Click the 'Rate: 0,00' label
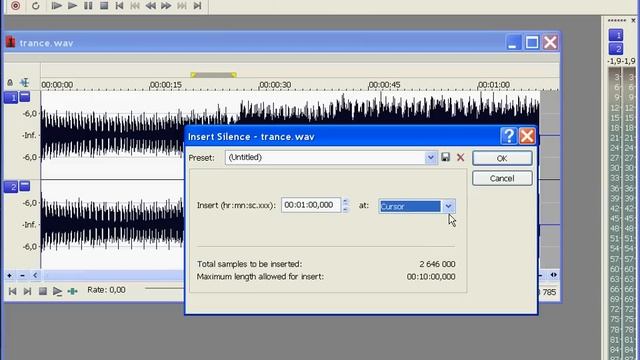Screen dimensions: 640x360 [106, 290]
